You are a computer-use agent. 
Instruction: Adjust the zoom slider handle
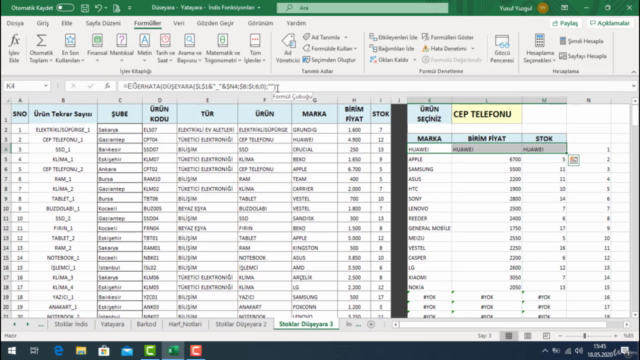(x=584, y=336)
